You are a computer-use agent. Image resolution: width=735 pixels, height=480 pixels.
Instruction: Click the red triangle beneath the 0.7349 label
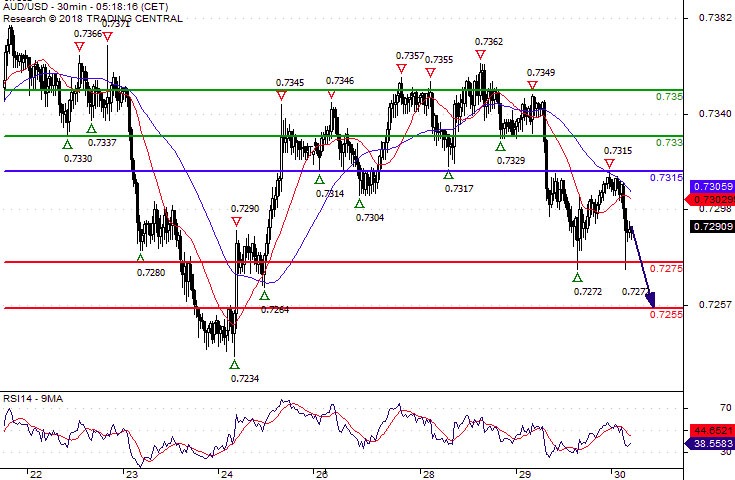tap(532, 85)
